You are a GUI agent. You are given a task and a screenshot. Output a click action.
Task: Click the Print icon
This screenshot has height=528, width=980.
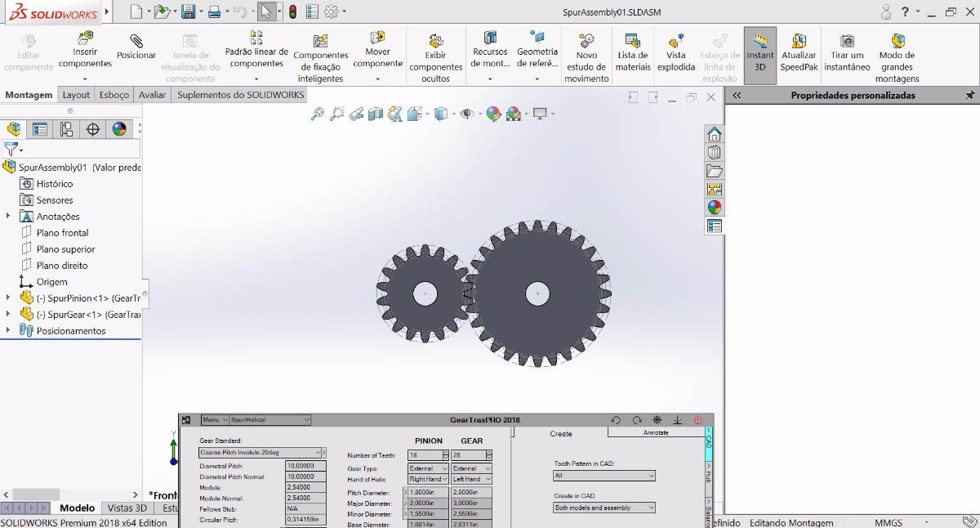pos(213,12)
